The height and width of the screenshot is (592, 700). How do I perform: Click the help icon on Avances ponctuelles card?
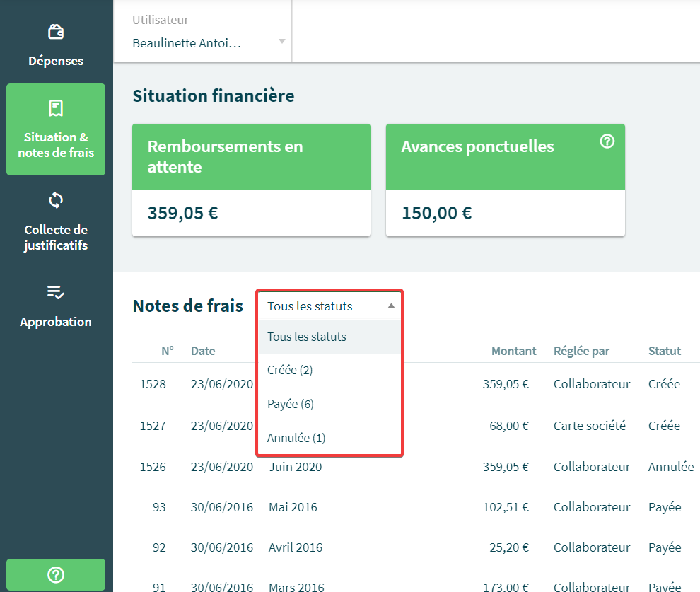tap(607, 141)
